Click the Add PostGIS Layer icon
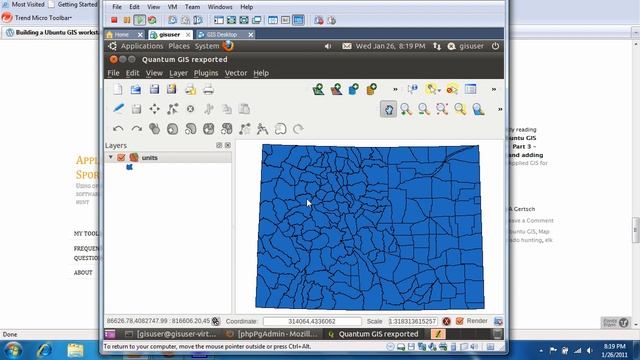The height and width of the screenshot is (360, 640). 354,89
